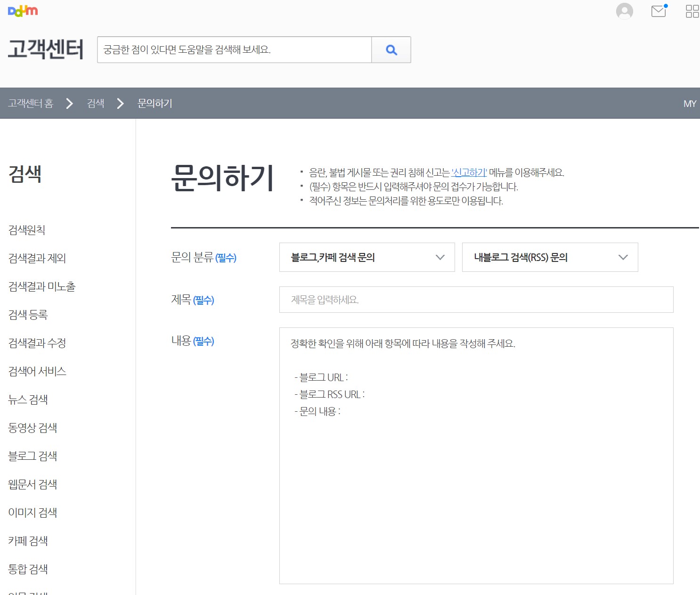Click the chevron after 고객센터 홈 breadcrumb
The width and height of the screenshot is (700, 595).
pos(70,103)
